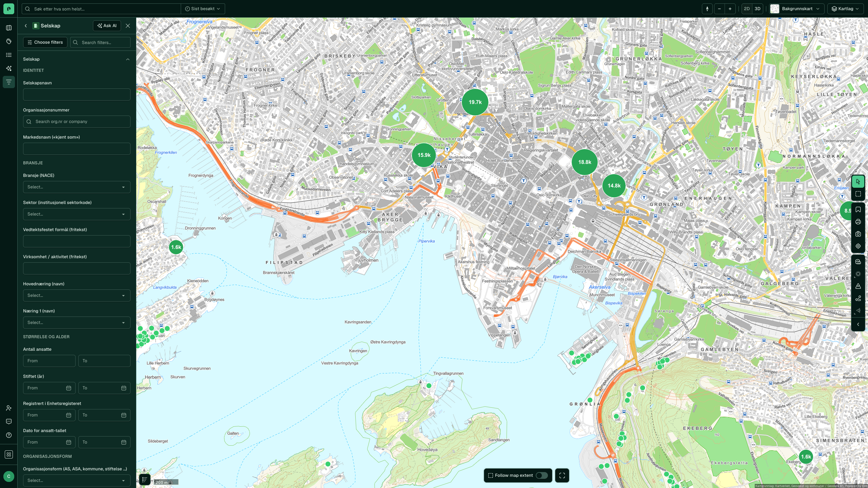Switch map to 2D view
This screenshot has width=868, height=488.
[x=747, y=9]
